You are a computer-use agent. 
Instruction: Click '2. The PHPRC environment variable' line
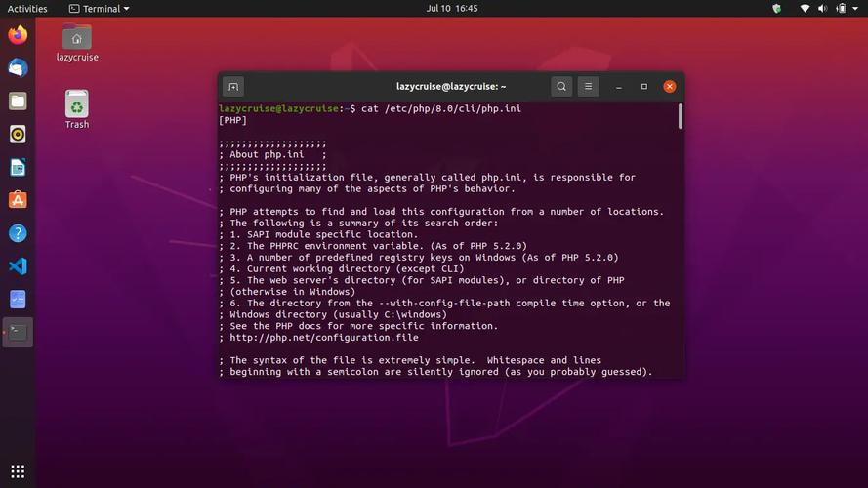[373, 246]
